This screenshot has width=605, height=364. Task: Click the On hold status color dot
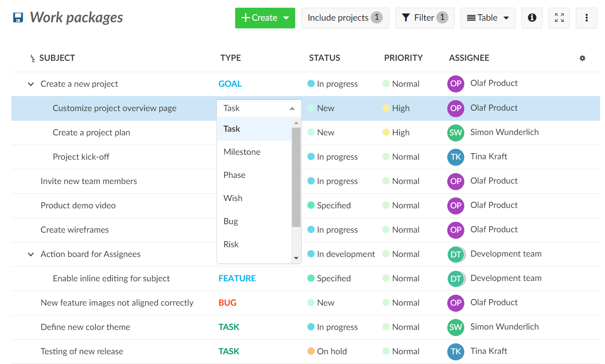311,351
